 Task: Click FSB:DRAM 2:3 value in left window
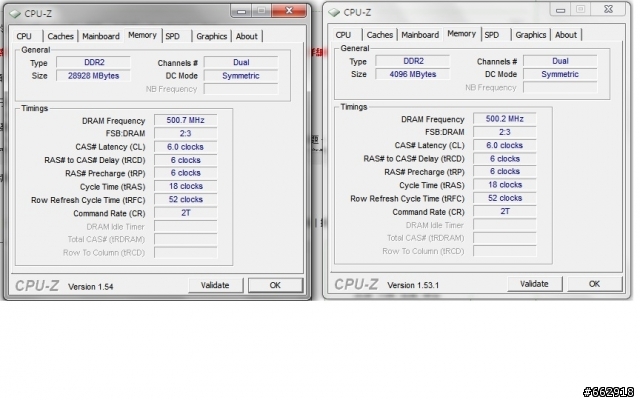click(186, 133)
